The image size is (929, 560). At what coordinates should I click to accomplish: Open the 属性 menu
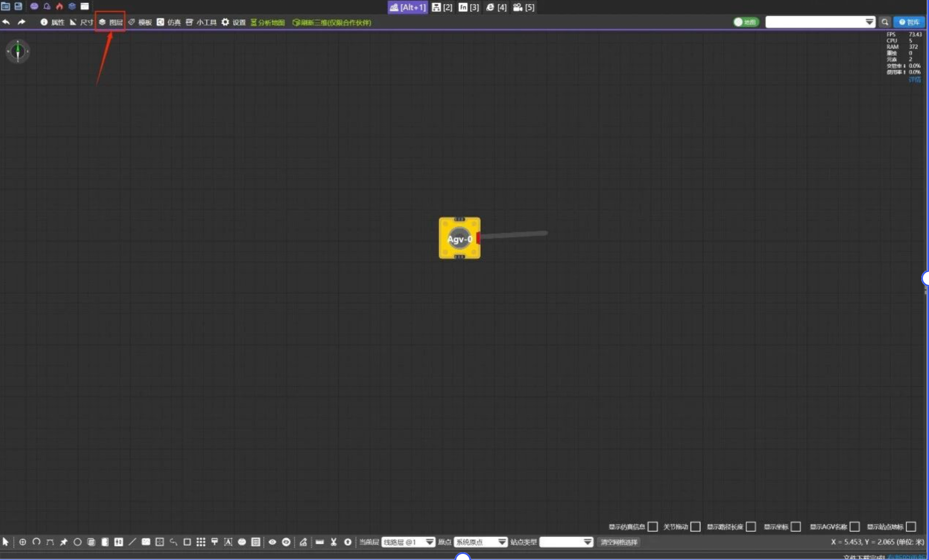(x=52, y=22)
